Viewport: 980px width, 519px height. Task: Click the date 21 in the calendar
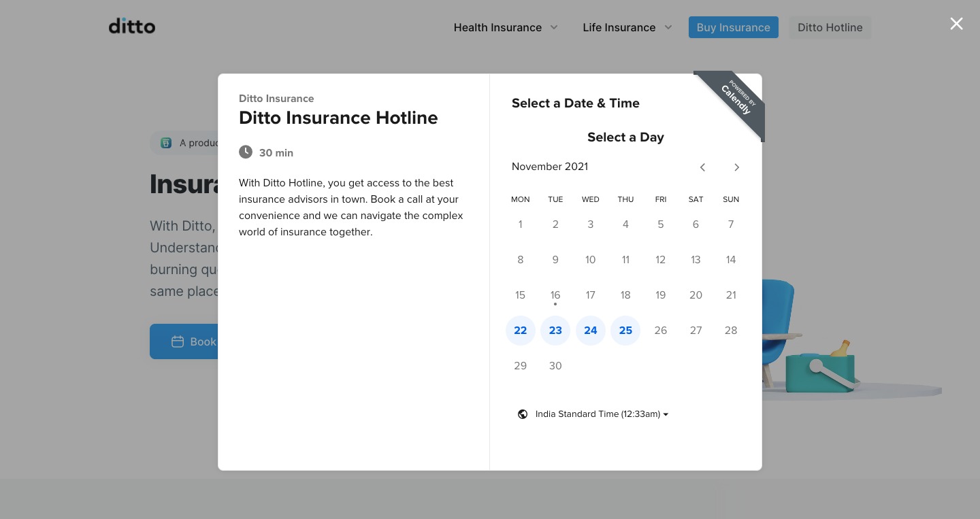click(x=731, y=295)
